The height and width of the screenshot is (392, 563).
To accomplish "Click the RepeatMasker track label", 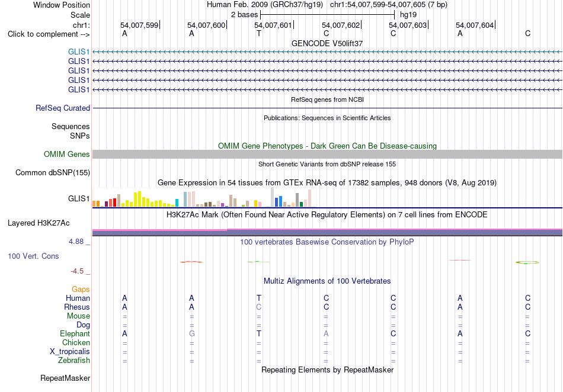I will point(65,378).
